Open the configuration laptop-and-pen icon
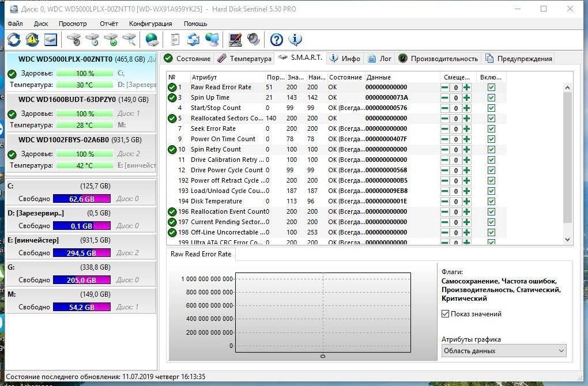 click(x=235, y=39)
